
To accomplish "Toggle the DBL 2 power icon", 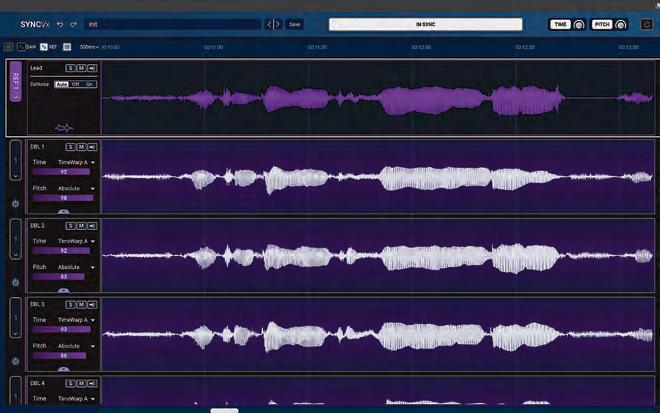I will coord(16,282).
